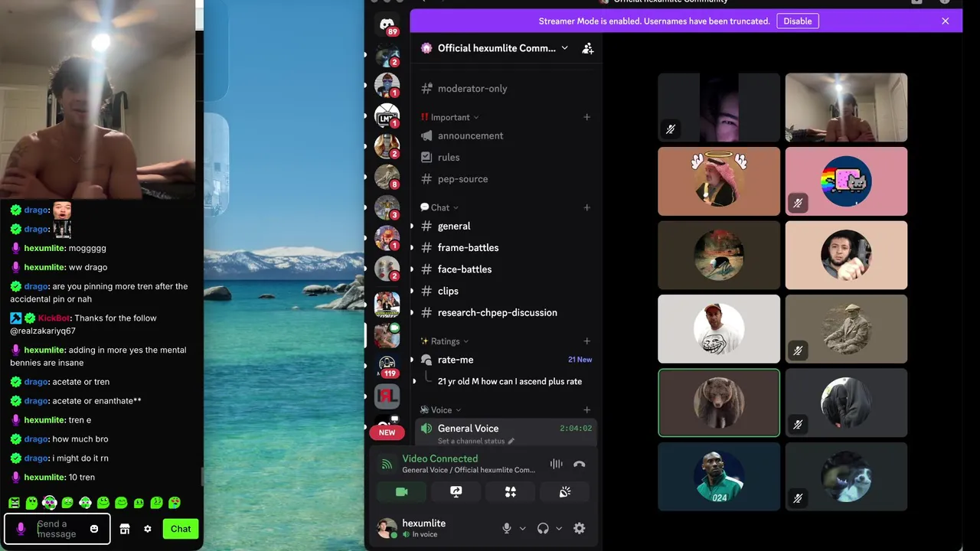Image resolution: width=980 pixels, height=551 pixels.
Task: Select the trollface avatar participant tile
Action: click(719, 329)
